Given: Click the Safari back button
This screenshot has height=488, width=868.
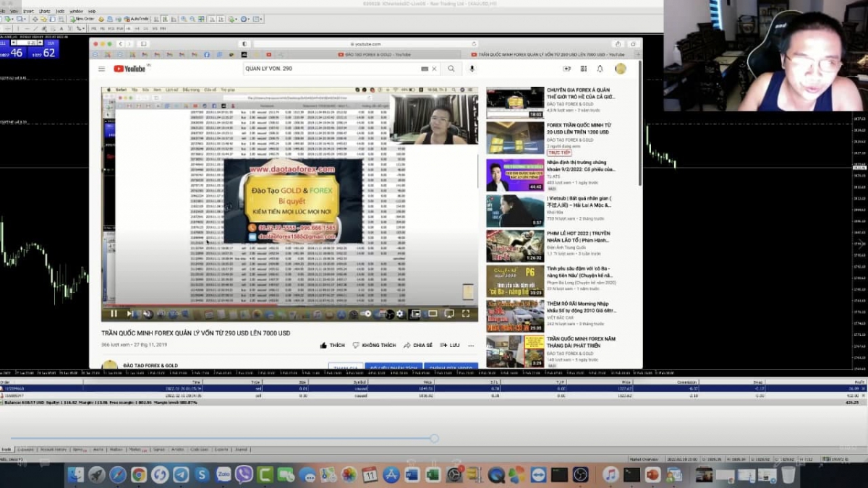Looking at the screenshot, I should (x=121, y=44).
